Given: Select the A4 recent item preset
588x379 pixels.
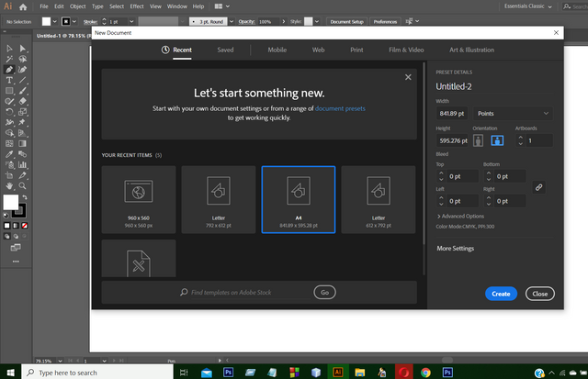Looking at the screenshot, I should (299, 200).
